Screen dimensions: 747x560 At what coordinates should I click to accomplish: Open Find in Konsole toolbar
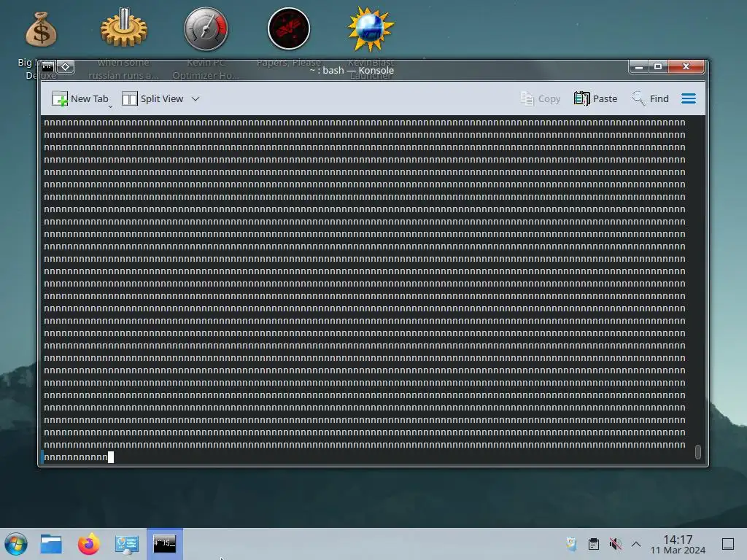(x=650, y=98)
